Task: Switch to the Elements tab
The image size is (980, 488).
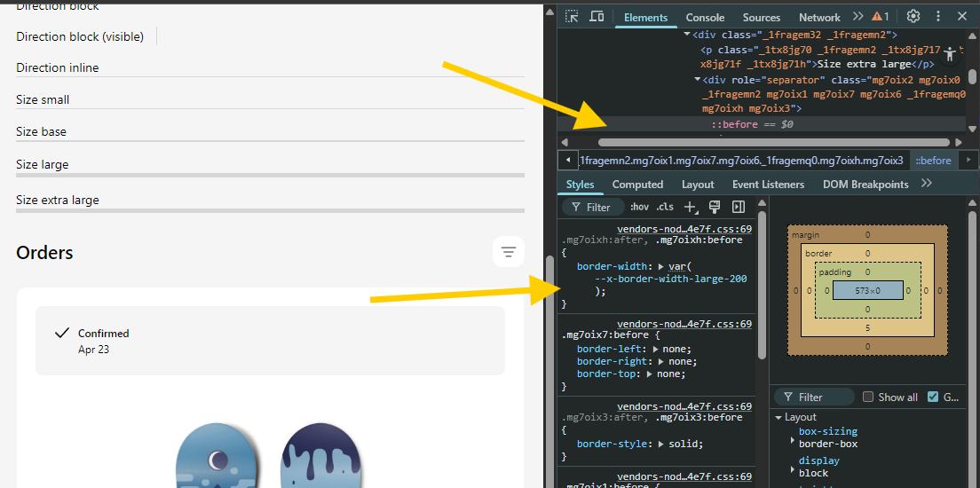Action: 645,18
